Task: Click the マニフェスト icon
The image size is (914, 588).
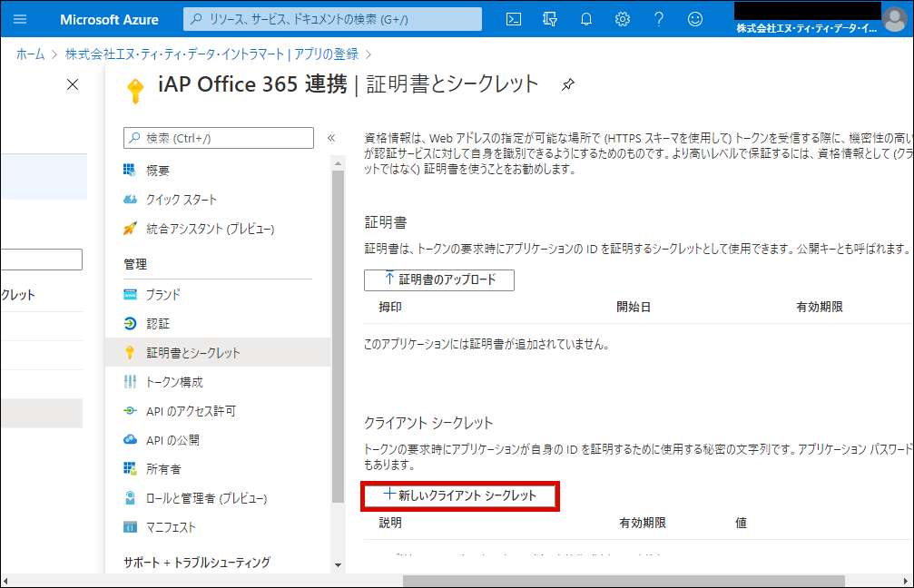Action: pos(130,527)
